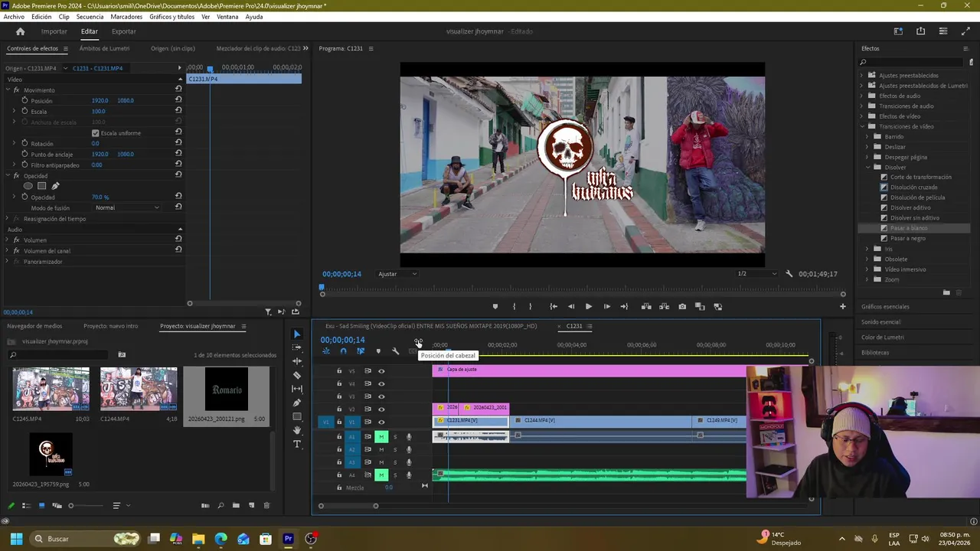This screenshot has width=980, height=551.
Task: Click the Exportar workspace button
Action: 123,31
